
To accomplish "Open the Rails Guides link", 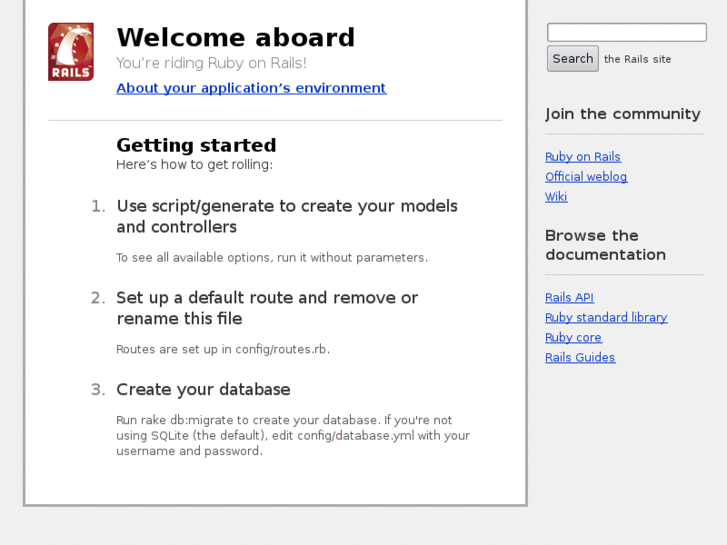I will click(x=580, y=358).
